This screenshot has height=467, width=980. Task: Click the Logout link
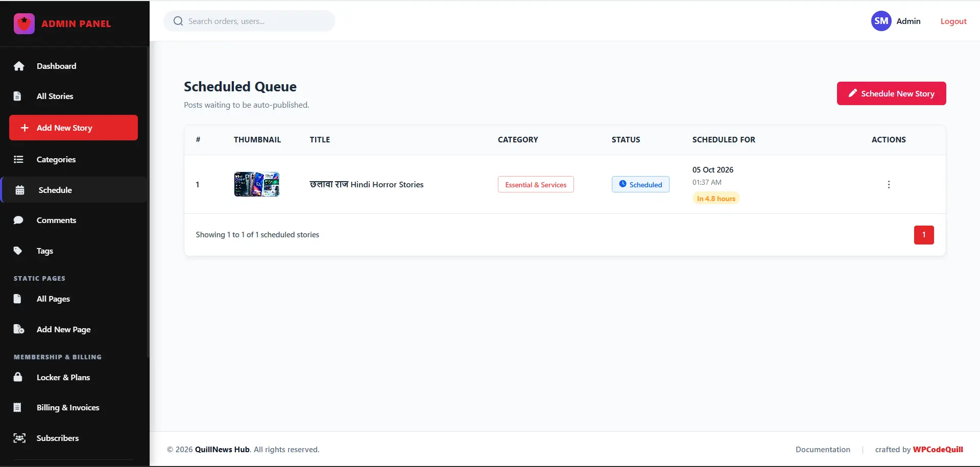953,21
